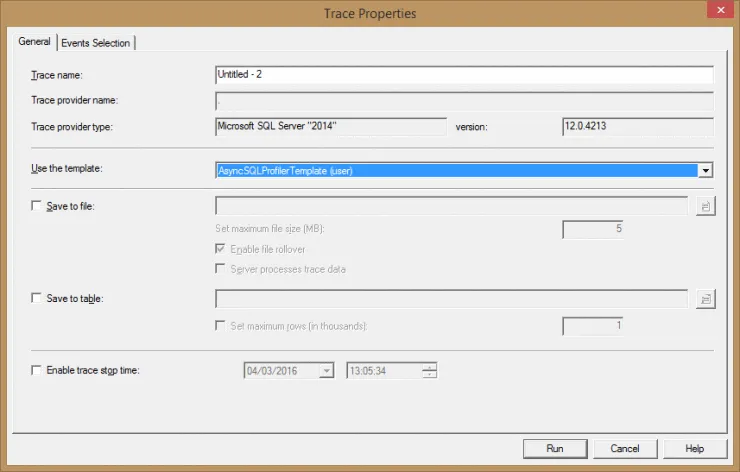Screen dimensions: 740x472
Task: Toggle Enable trace stop time checkbox
Action: point(38,371)
